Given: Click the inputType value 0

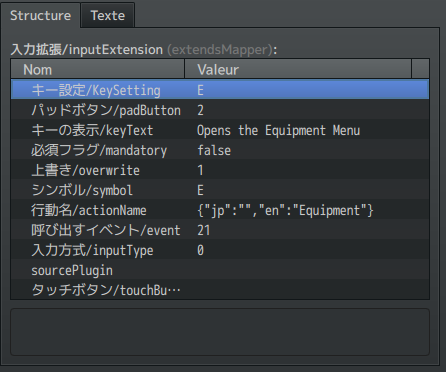Looking at the screenshot, I should click(x=200, y=250).
